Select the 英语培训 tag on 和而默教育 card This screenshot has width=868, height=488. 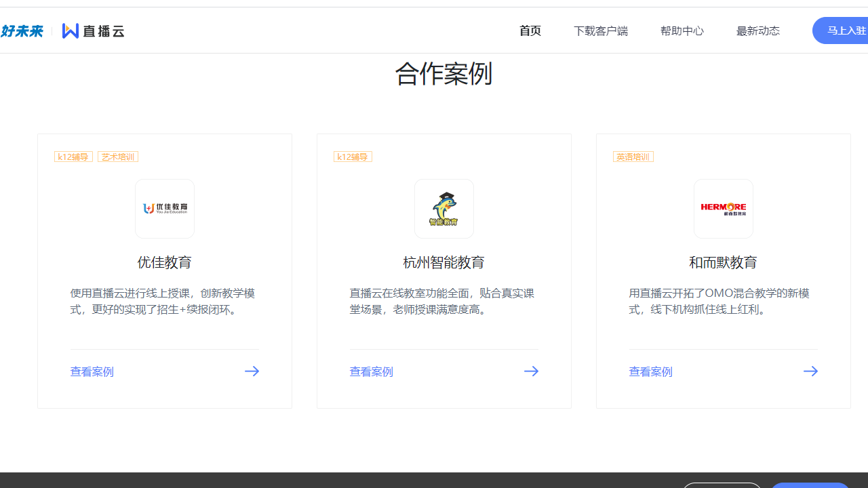(632, 157)
